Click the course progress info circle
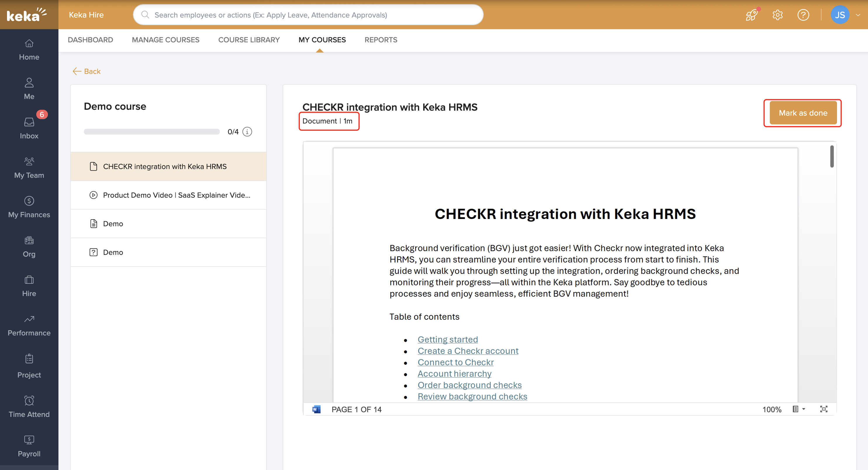This screenshot has height=470, width=868. pyautogui.click(x=247, y=132)
